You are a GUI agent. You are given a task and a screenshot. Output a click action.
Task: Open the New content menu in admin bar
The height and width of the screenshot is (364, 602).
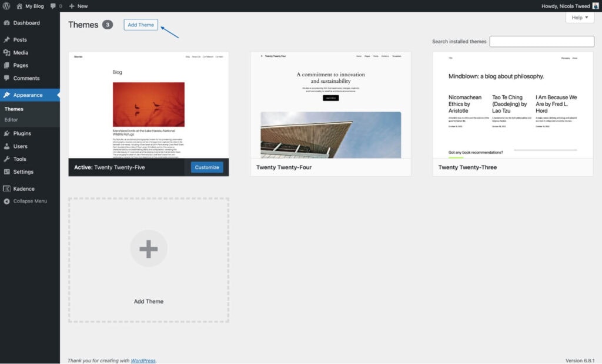click(x=78, y=6)
